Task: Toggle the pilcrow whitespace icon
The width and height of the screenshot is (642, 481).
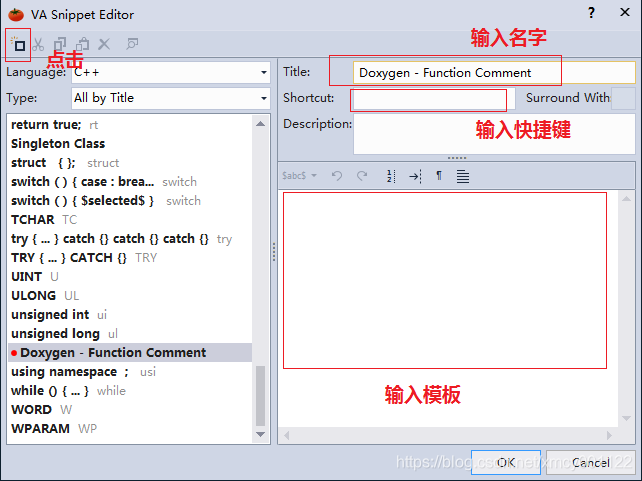Action: point(439,176)
